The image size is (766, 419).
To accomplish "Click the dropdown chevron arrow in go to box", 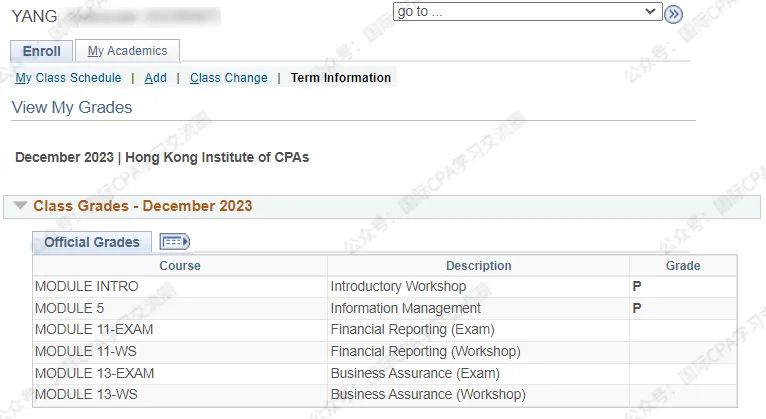I will click(650, 11).
